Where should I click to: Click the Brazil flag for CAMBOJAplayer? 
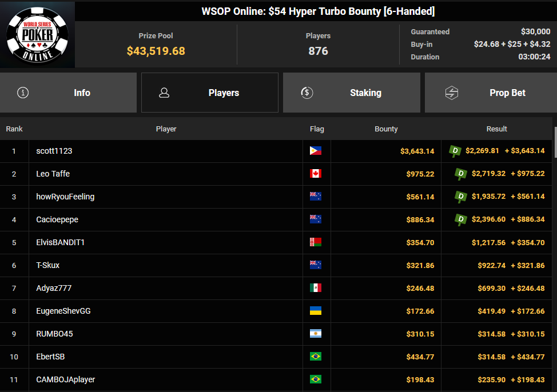(x=316, y=379)
